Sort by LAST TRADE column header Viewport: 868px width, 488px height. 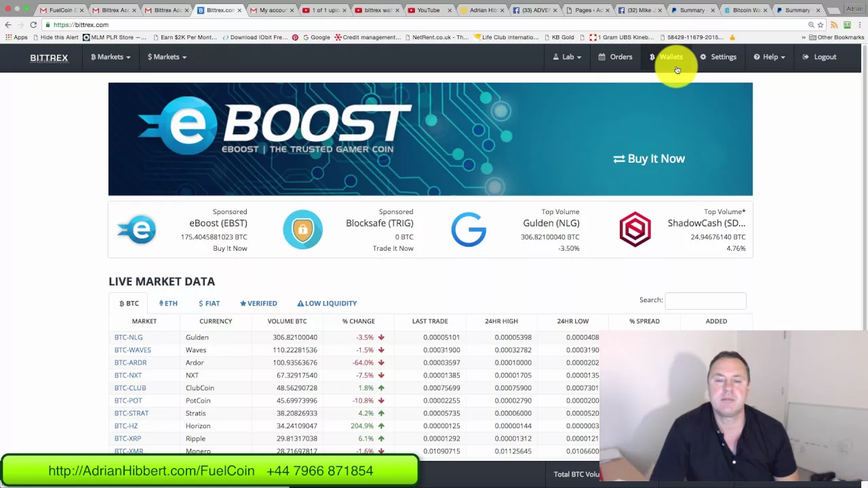(430, 321)
